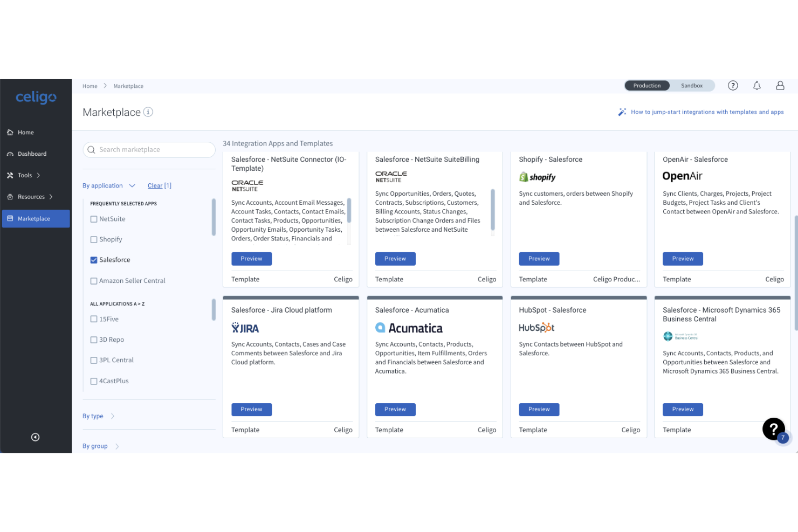
Task: Preview Salesforce - Jira Cloud platform template
Action: pyautogui.click(x=252, y=410)
